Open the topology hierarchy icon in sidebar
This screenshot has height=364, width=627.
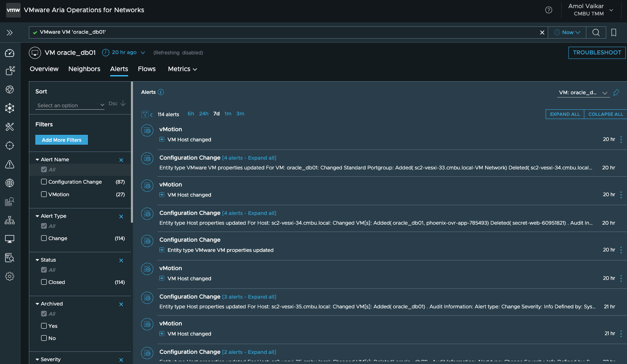point(10,220)
